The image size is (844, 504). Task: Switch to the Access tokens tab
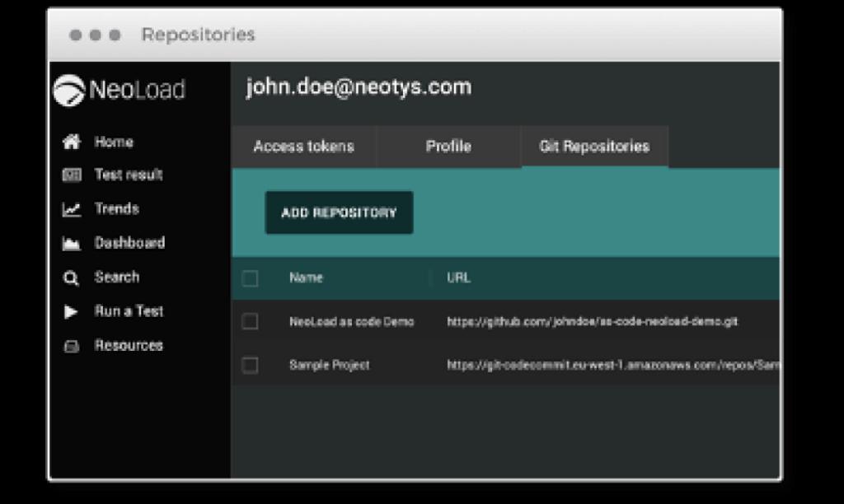click(303, 147)
